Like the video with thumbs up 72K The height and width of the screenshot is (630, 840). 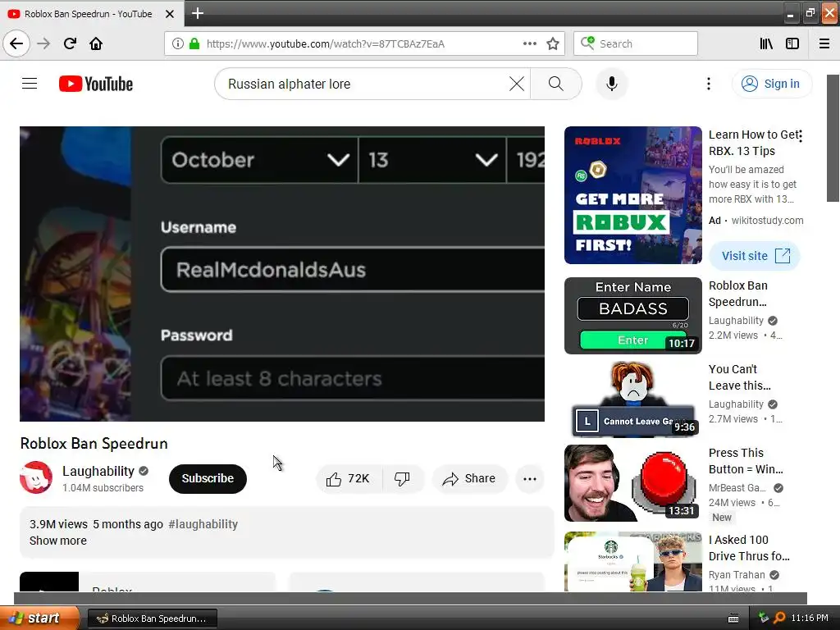coord(349,478)
